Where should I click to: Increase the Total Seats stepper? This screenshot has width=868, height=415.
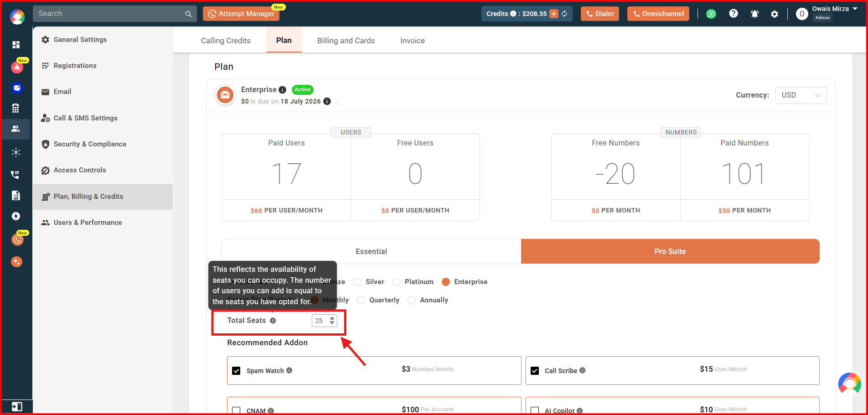click(332, 318)
